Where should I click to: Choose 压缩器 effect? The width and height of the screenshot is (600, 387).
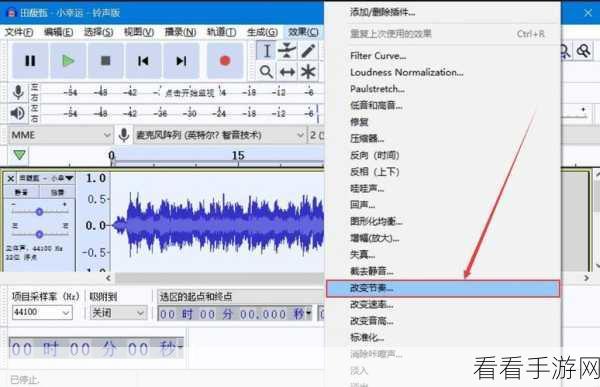coord(442,139)
